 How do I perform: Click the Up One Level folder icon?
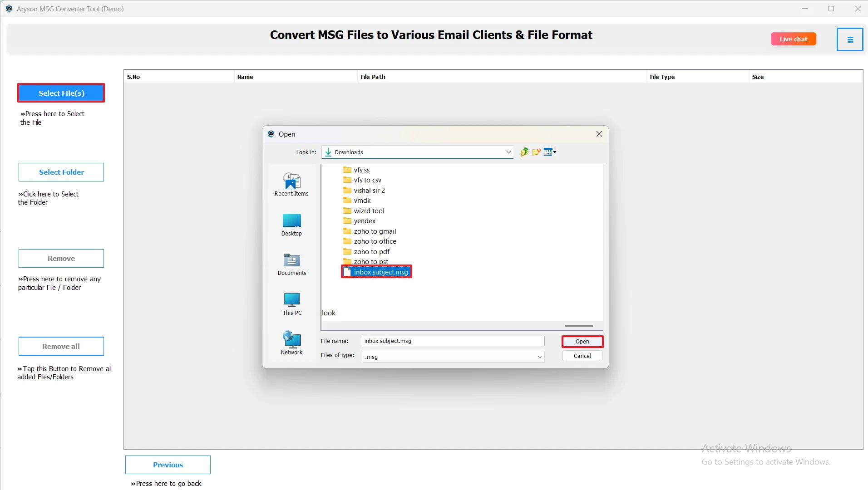524,152
